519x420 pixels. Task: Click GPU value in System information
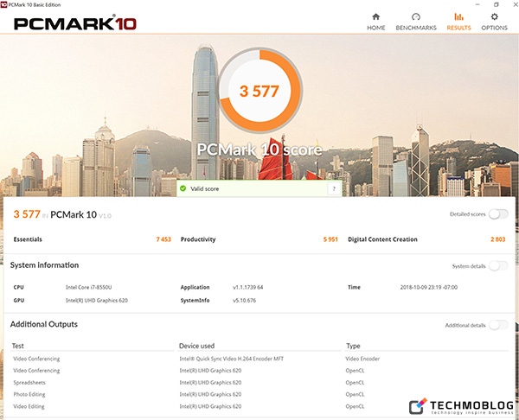point(97,300)
